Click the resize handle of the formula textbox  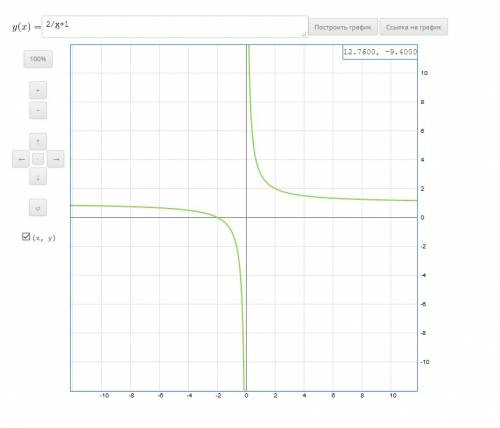point(304,34)
